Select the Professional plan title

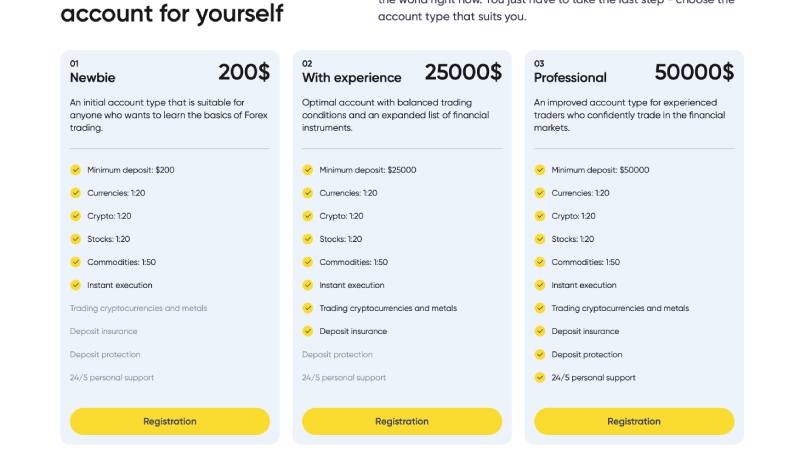[x=570, y=78]
